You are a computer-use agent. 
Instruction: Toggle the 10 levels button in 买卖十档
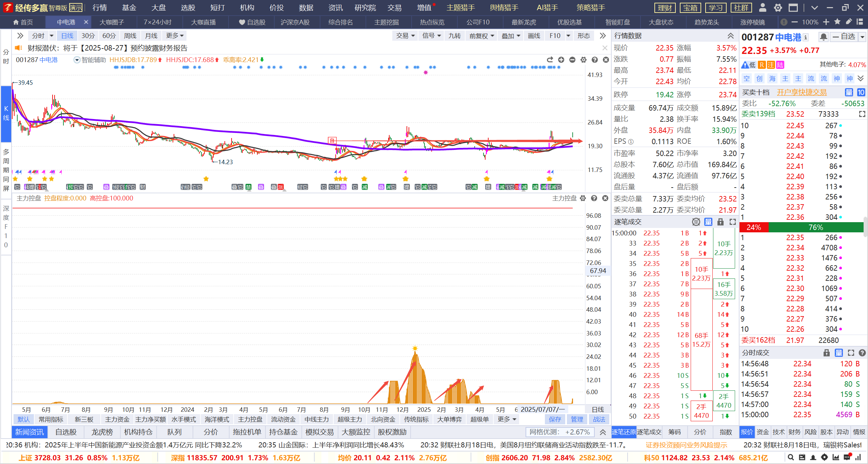(861, 92)
